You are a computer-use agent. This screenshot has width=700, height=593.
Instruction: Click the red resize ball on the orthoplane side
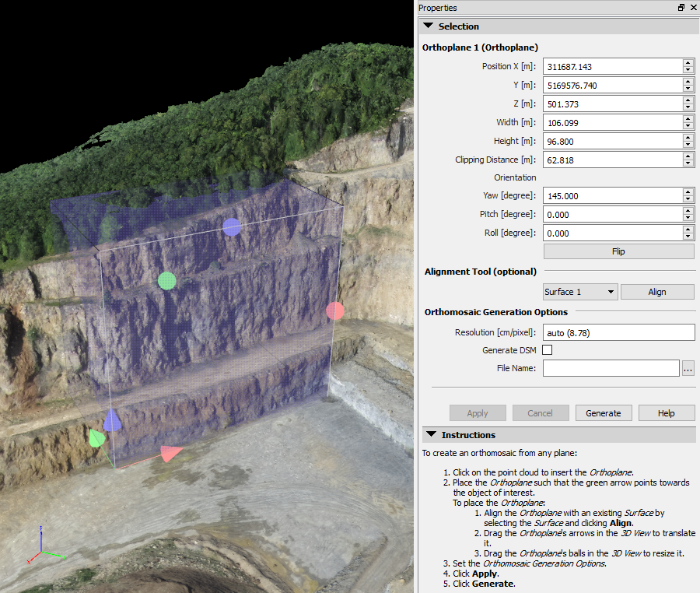click(335, 311)
